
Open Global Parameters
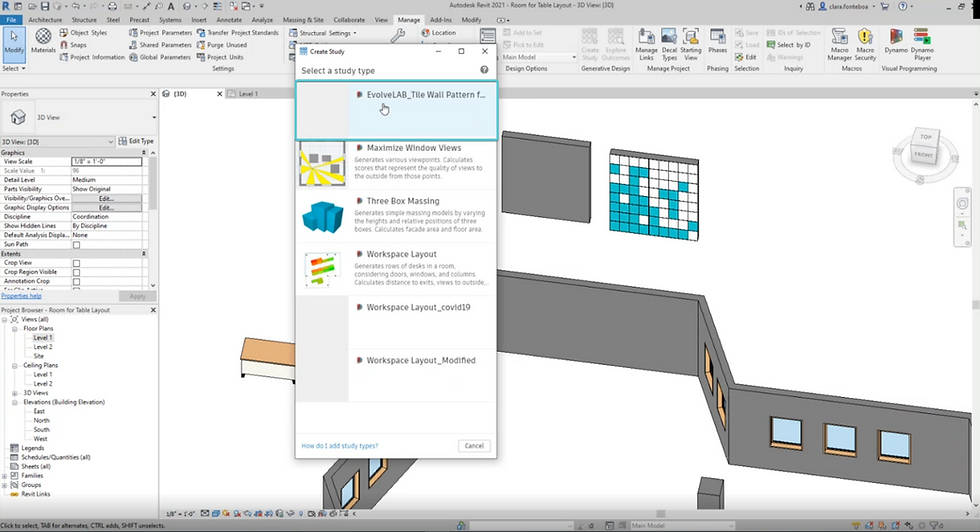click(x=159, y=57)
